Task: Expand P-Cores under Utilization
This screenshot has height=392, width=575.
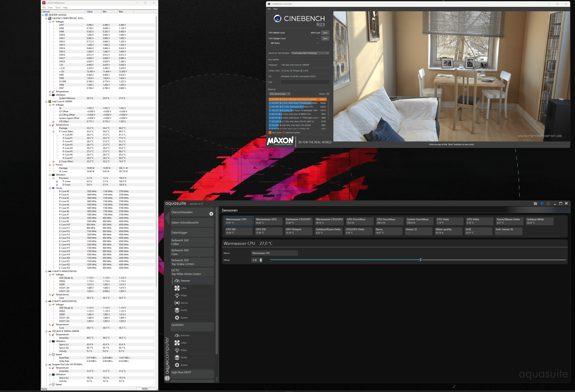Action: pyautogui.click(x=57, y=182)
